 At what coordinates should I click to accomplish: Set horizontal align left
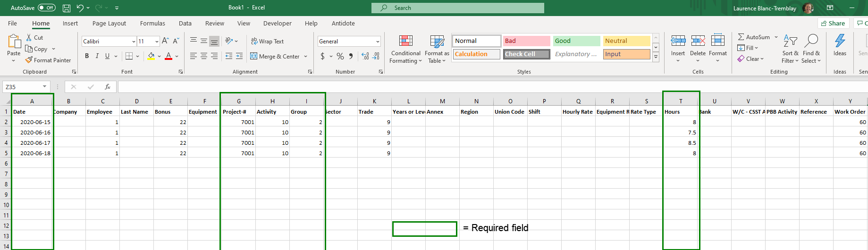194,56
